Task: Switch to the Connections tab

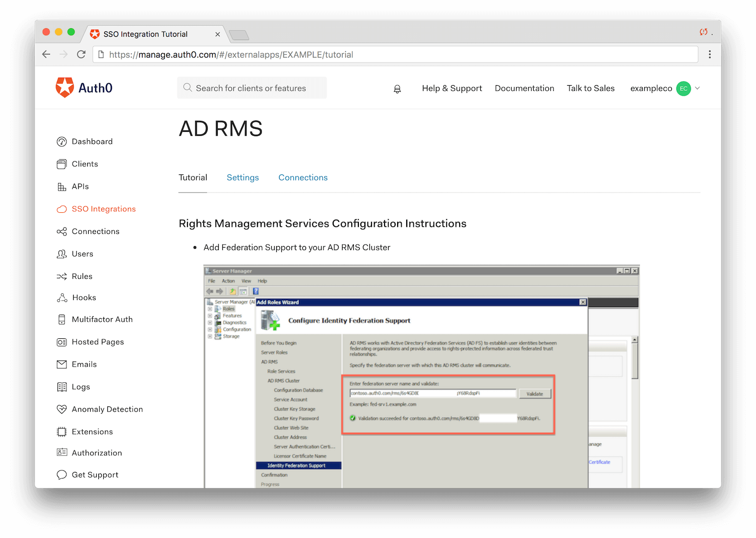Action: tap(303, 177)
